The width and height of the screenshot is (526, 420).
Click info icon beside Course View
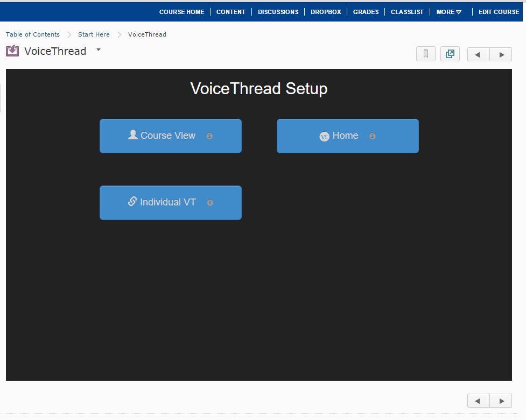click(x=209, y=136)
